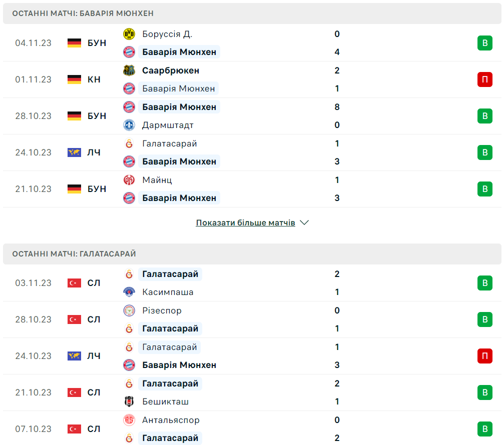
Task: Click green 'В' badge for Darmstadt match
Action: coord(484,116)
